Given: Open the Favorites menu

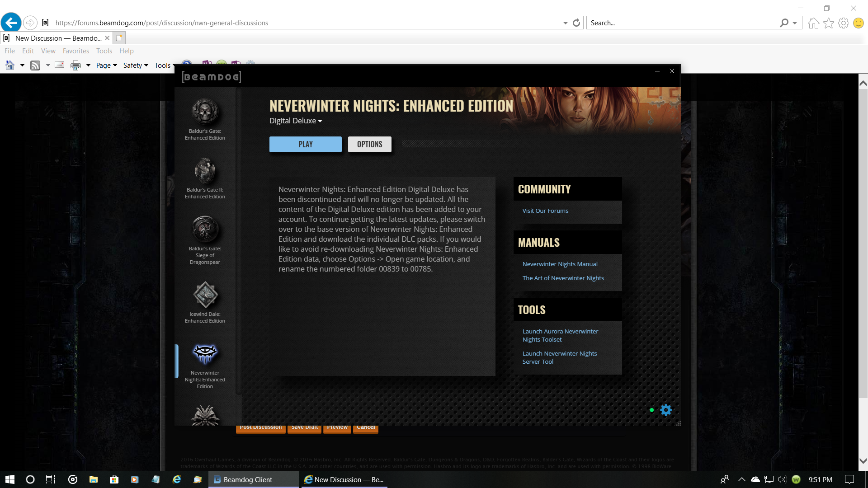Looking at the screenshot, I should click(75, 51).
